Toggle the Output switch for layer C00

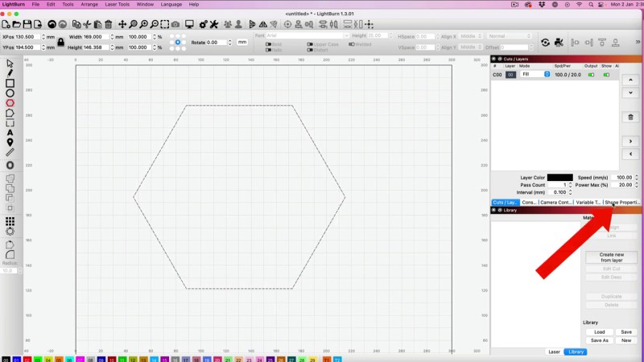pyautogui.click(x=592, y=75)
